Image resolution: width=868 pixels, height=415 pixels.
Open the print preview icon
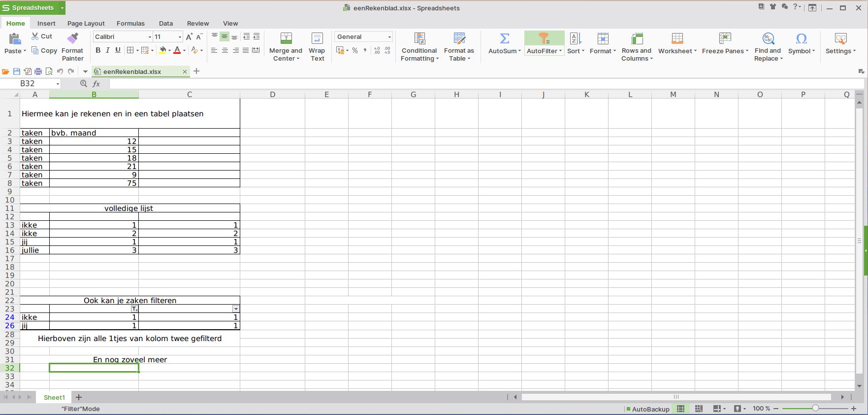49,71
